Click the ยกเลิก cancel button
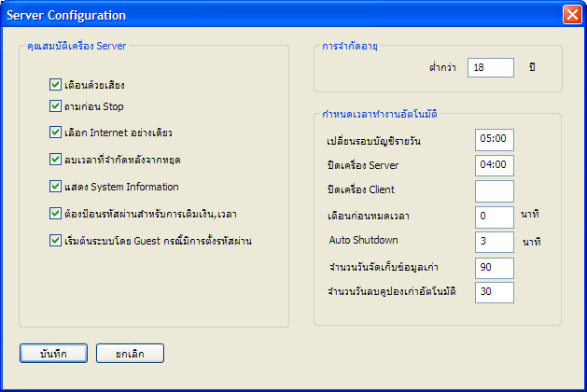587x392 pixels. point(130,354)
